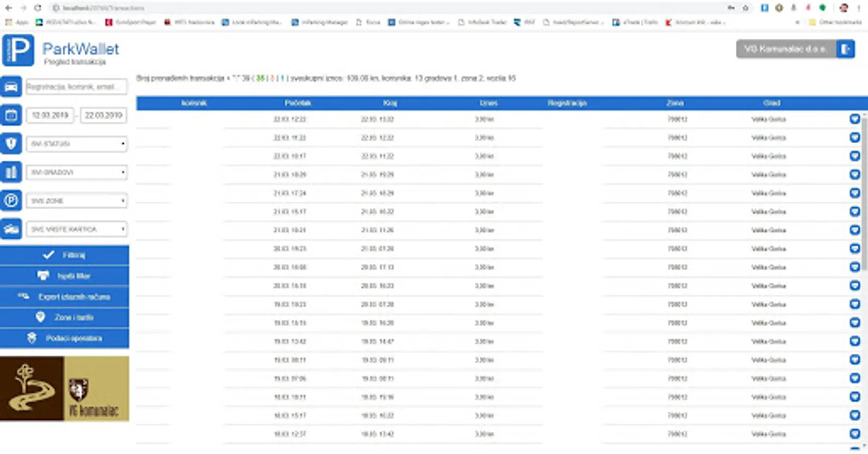The height and width of the screenshot is (454, 868).
Task: Log out using the blue exit icon
Action: 846,49
